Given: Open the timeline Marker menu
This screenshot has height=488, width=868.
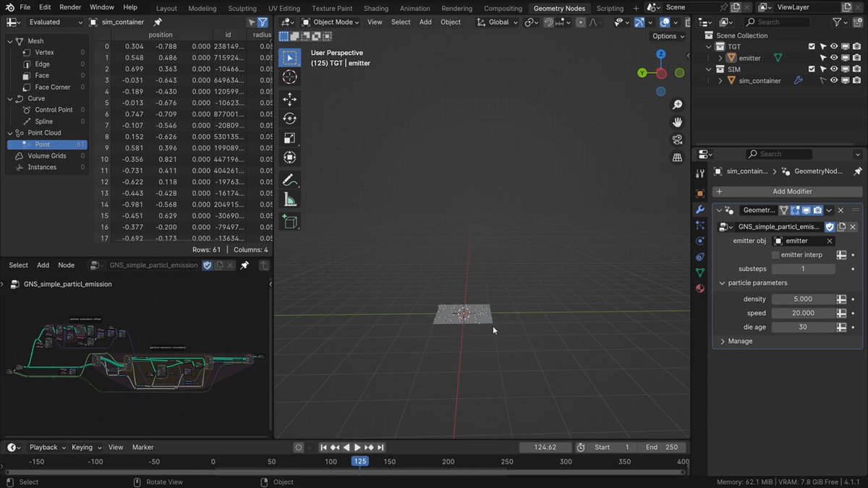Looking at the screenshot, I should click(142, 448).
